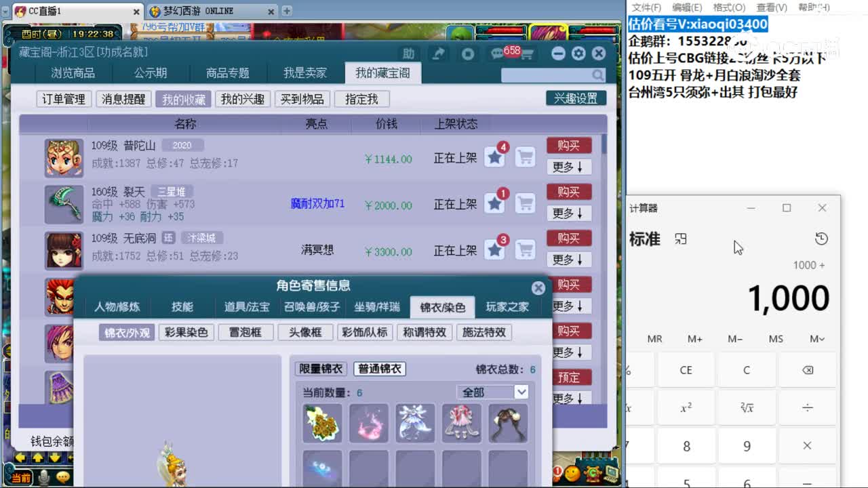
Task: Select the pink swirl effect costume icon
Action: [x=369, y=424]
